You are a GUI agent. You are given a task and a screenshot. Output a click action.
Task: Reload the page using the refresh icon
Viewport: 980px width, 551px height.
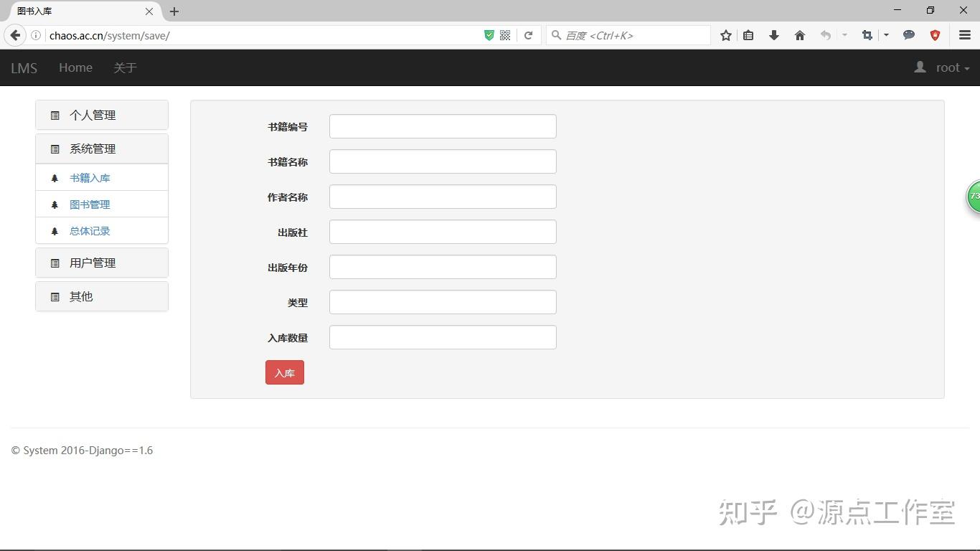point(529,35)
